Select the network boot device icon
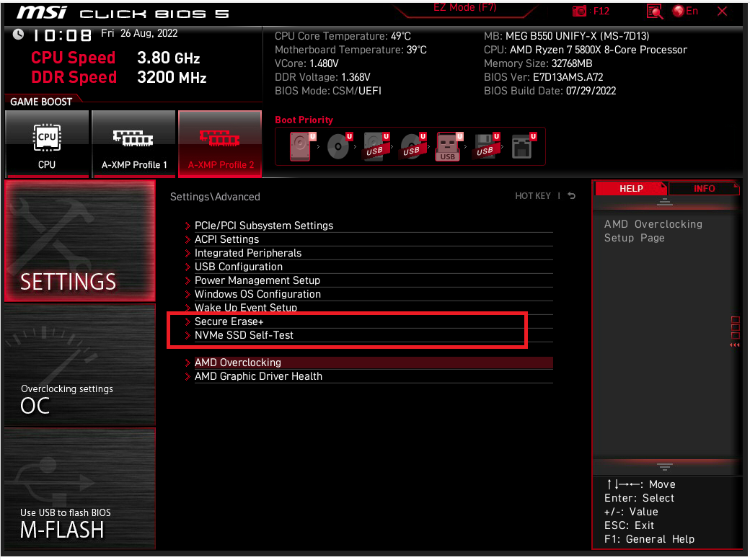Image resolution: width=750 pixels, height=560 pixels. (x=524, y=146)
